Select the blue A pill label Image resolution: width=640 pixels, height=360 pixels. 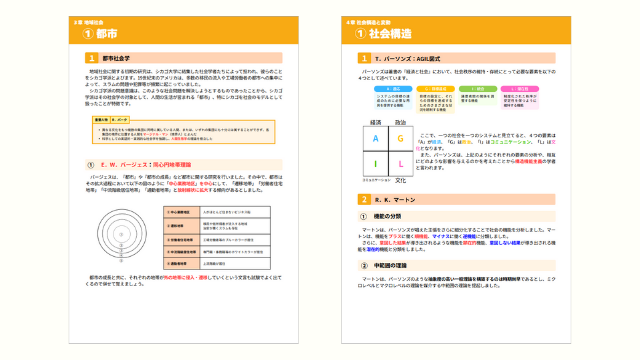393,89
